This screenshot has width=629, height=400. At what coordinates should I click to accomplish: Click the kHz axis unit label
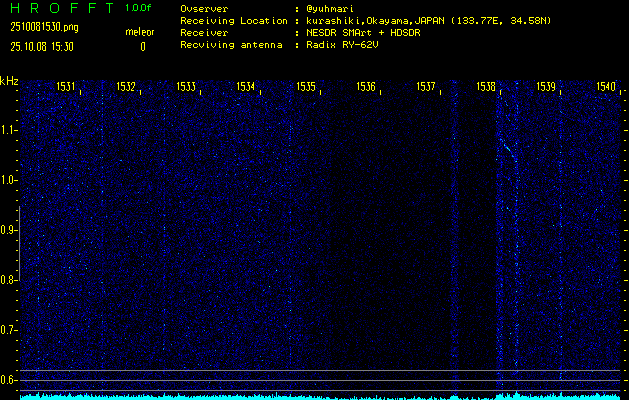[9, 81]
